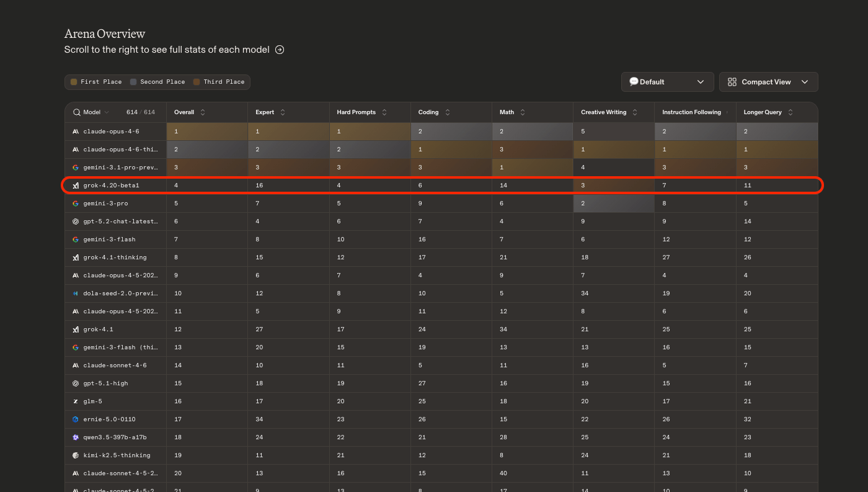This screenshot has width=868, height=492.
Task: Click the OpenAI logo beside gpt-5.1-high
Action: pos(76,383)
